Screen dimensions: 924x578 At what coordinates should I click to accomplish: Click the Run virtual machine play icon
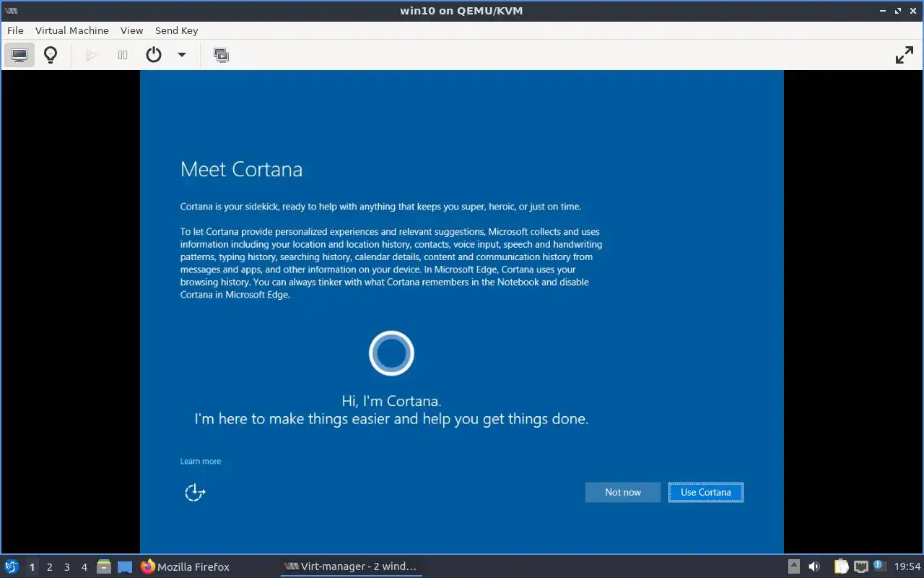point(91,55)
